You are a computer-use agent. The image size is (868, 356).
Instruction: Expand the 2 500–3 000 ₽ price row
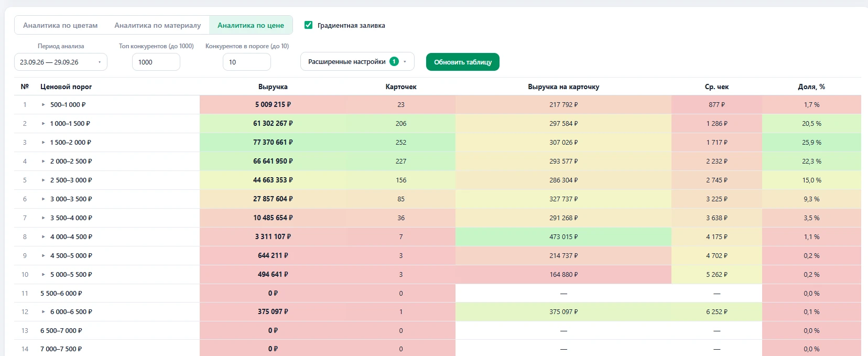[x=44, y=180]
